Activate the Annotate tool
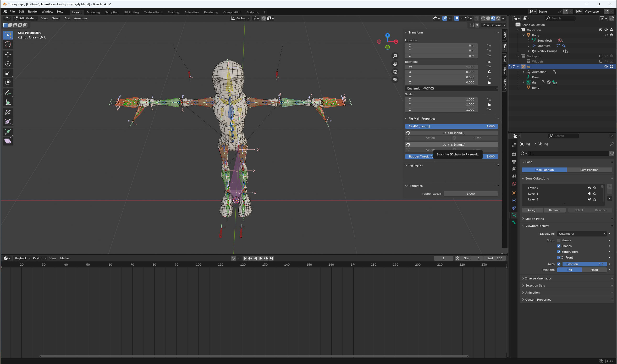Viewport: 617px width, 364px height. pyautogui.click(x=8, y=93)
